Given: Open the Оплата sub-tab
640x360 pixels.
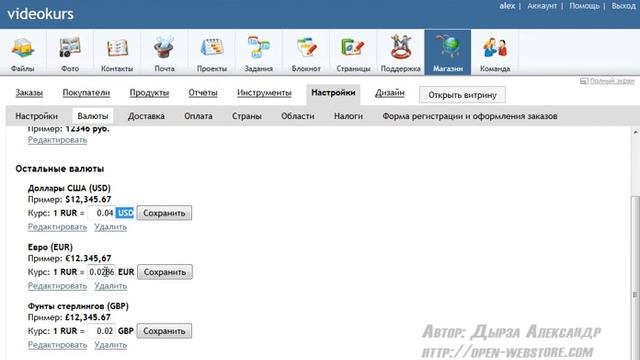Looking at the screenshot, I should [198, 116].
